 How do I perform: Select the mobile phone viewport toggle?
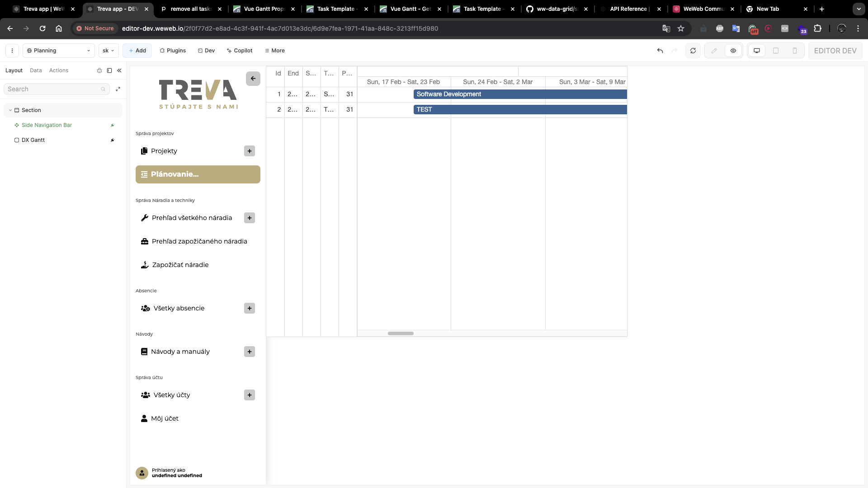pos(795,50)
